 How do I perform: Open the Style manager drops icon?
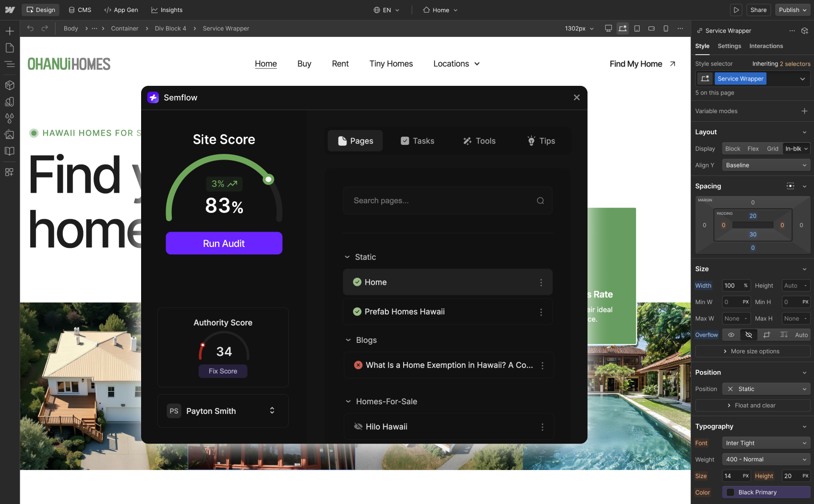(x=10, y=118)
